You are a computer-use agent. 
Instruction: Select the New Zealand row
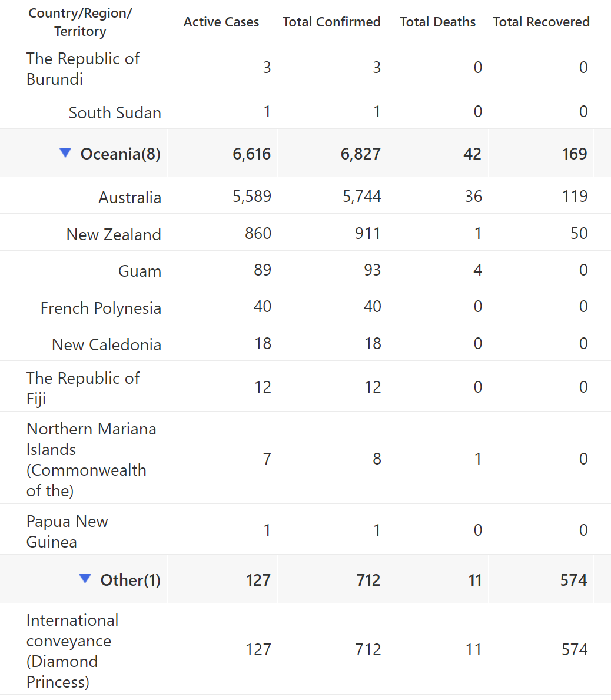[305, 232]
